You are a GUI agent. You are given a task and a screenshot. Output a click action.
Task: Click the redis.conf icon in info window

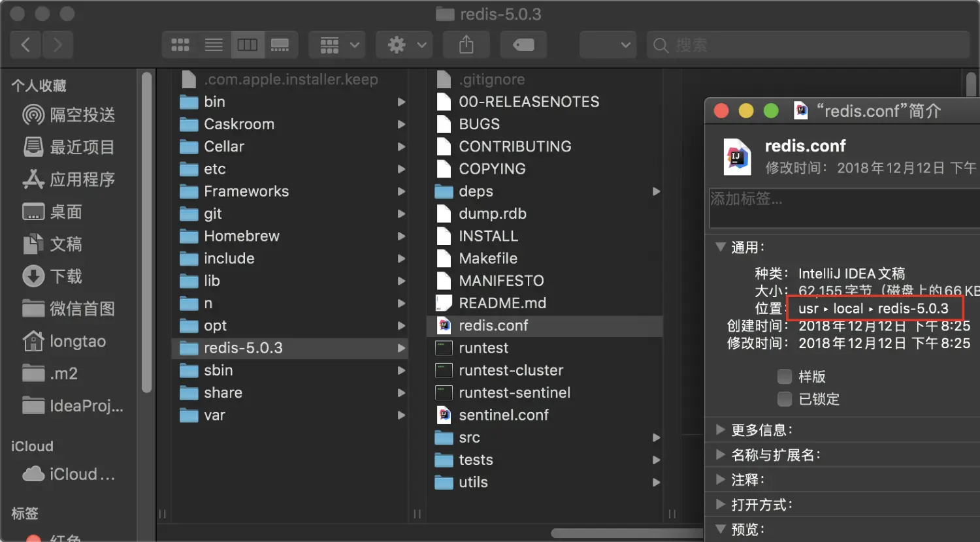tap(738, 157)
